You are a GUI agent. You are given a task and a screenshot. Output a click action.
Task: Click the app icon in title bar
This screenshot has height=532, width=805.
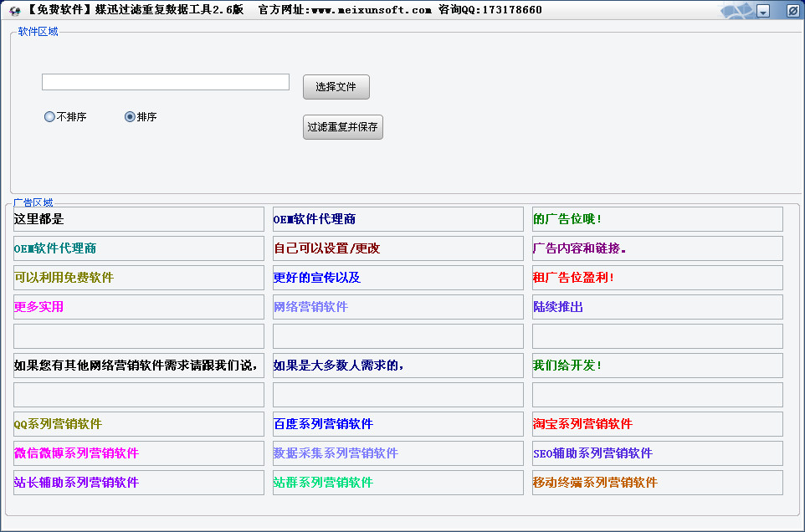click(x=15, y=10)
